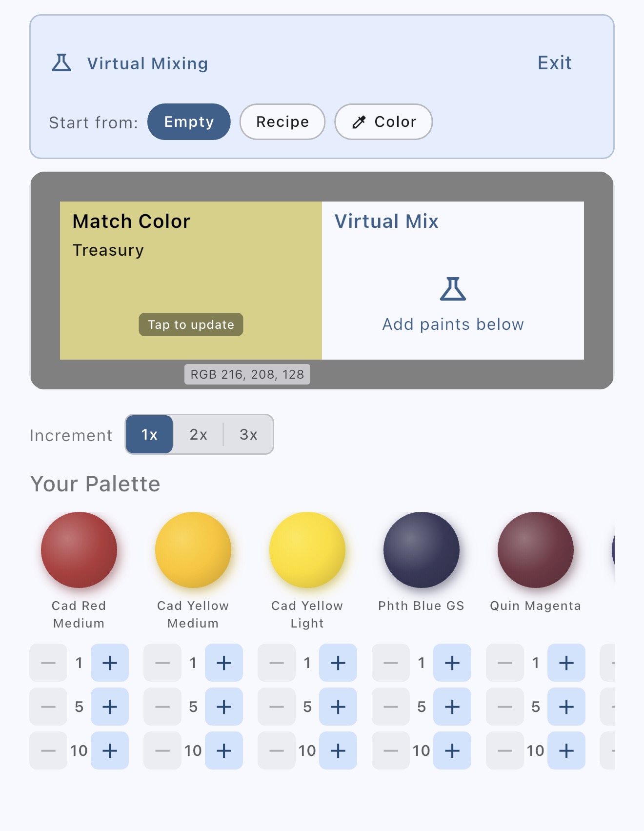644x831 pixels.
Task: Click the flask icon above Add paints below
Action: [x=453, y=290]
